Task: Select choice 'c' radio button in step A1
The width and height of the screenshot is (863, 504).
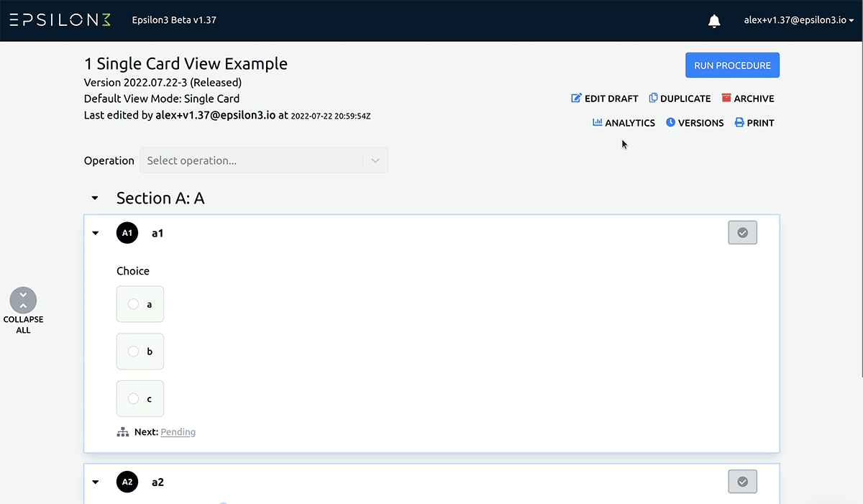Action: pyautogui.click(x=133, y=399)
